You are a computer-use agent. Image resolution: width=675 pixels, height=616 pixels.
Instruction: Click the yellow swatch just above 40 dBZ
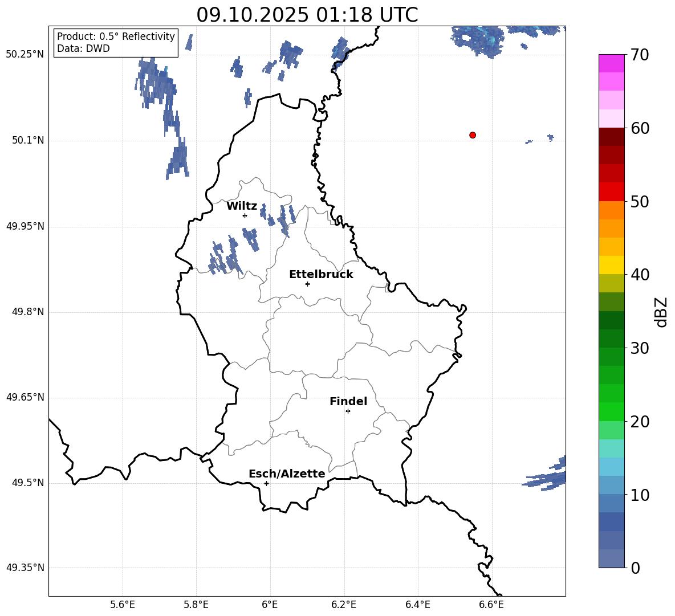coord(611,265)
